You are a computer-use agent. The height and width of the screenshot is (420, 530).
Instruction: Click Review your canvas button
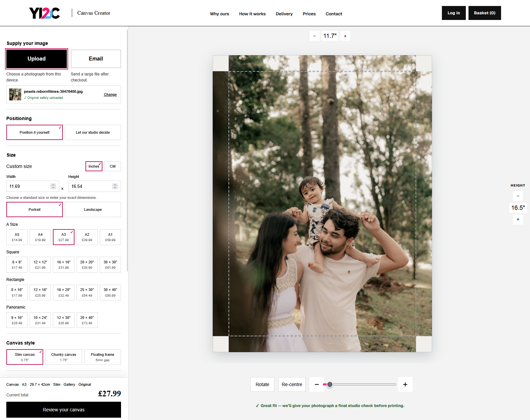click(x=64, y=410)
